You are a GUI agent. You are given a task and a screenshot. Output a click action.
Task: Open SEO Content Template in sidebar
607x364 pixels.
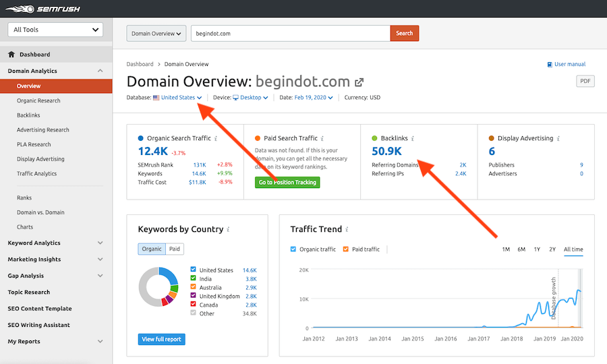[40, 309]
